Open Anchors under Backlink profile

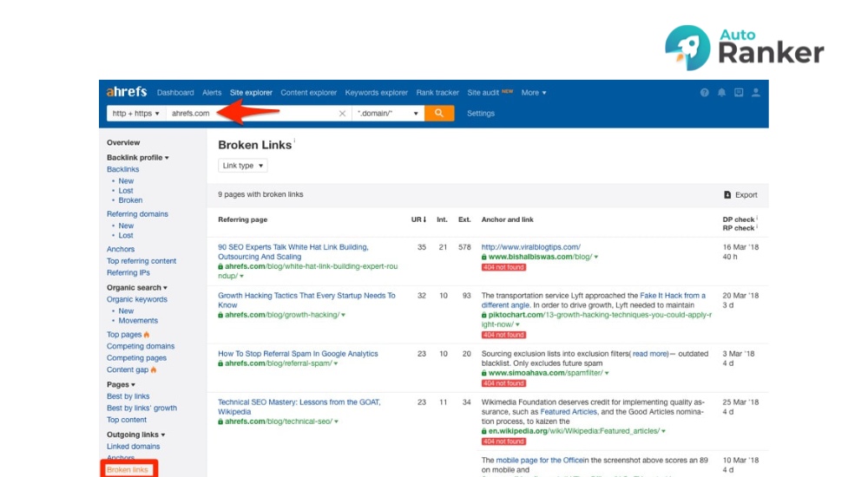[x=121, y=250]
